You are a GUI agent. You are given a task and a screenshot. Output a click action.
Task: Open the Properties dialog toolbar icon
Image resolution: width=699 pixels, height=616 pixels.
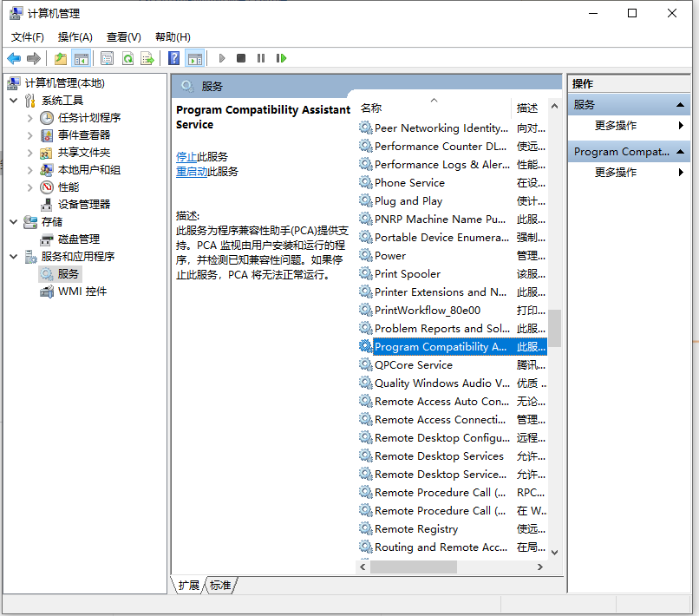pos(106,58)
